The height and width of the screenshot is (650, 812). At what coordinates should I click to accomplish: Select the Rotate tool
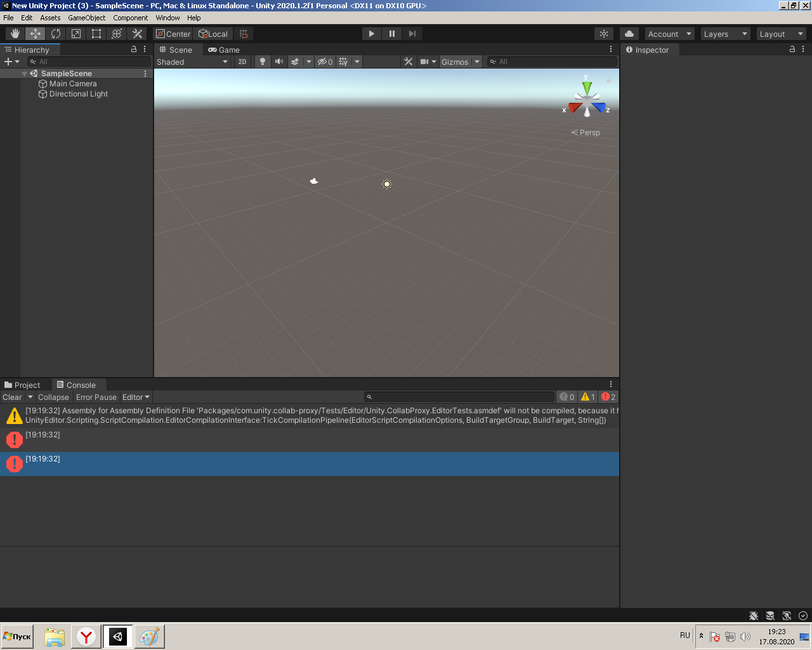click(x=56, y=34)
